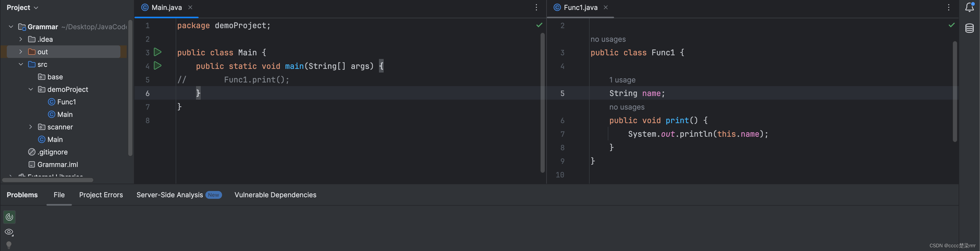Open Func1.java tab options menu
The image size is (980, 251).
tap(949, 8)
